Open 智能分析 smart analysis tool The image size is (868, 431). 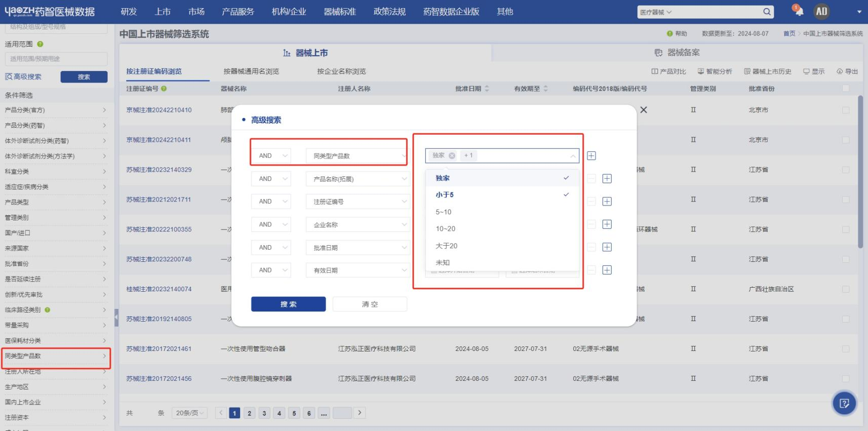tap(715, 71)
